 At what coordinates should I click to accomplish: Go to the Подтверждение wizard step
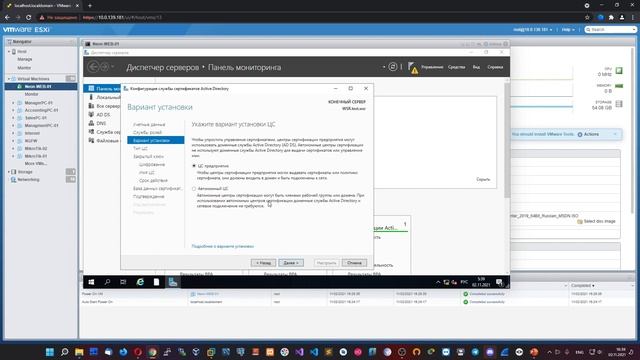point(149,196)
